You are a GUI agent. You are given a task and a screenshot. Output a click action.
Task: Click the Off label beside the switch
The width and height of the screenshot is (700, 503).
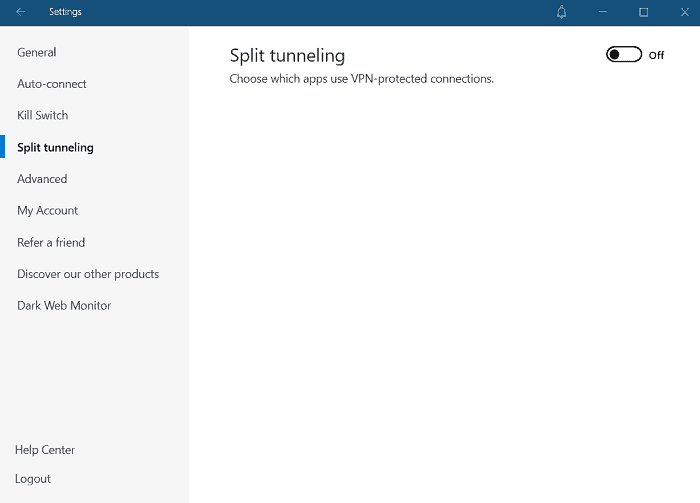tap(656, 55)
